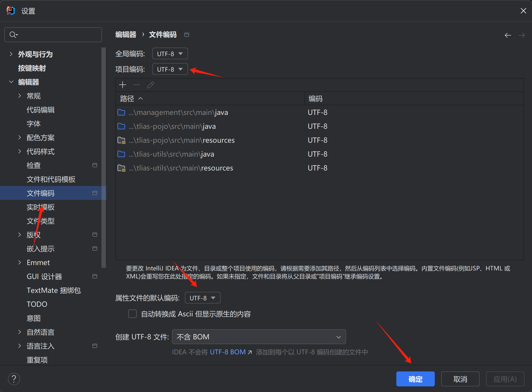Select the tlias-pojo resources path row
The height and width of the screenshot is (392, 532).
[x=182, y=140]
